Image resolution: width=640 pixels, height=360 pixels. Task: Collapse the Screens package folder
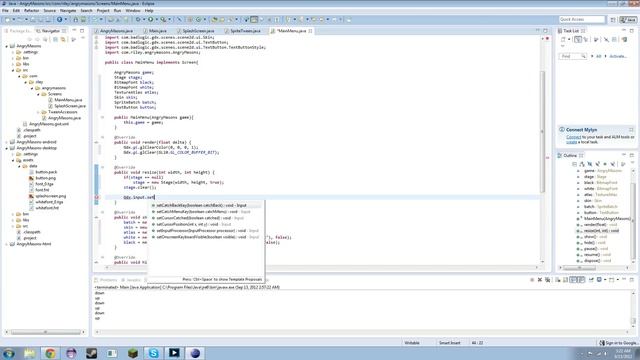click(38, 94)
